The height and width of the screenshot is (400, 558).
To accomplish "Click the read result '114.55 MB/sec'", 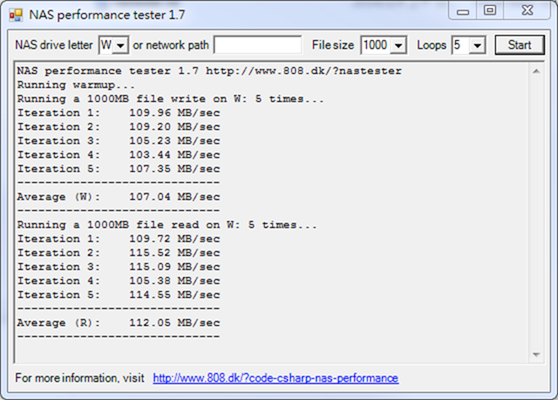I will 174,295.
